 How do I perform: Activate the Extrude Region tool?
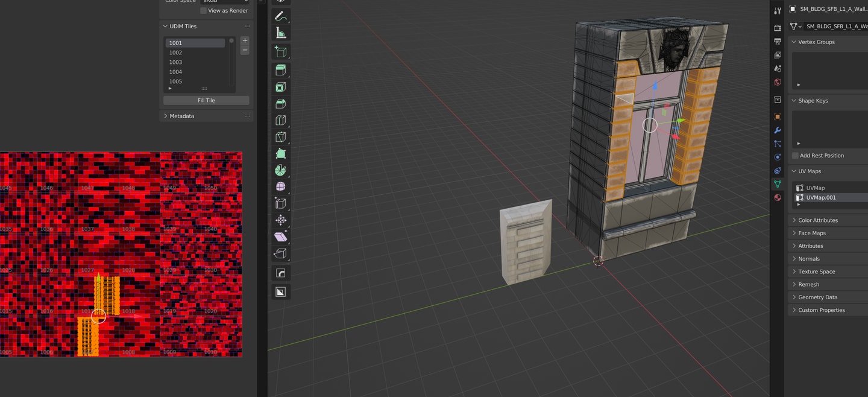pos(280,70)
